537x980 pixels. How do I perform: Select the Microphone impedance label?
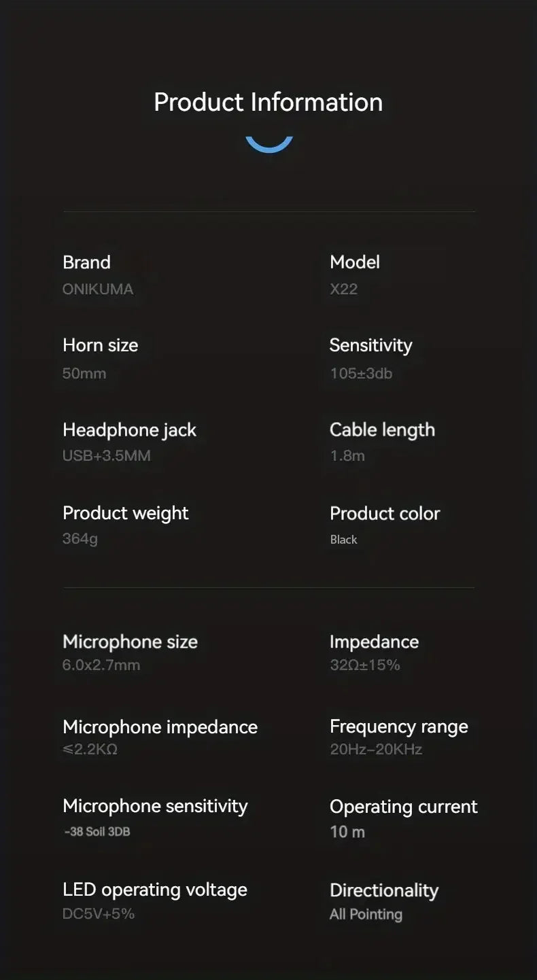160,727
